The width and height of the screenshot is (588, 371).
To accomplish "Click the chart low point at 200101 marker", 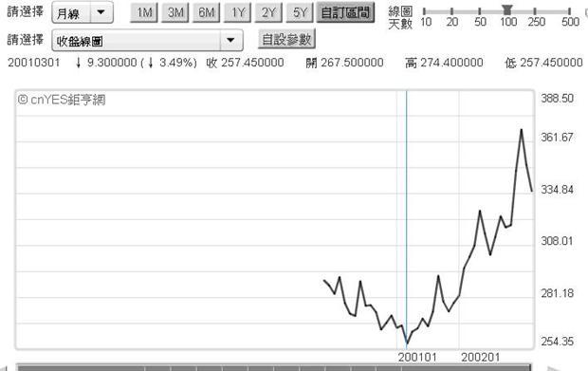I will 407,343.
